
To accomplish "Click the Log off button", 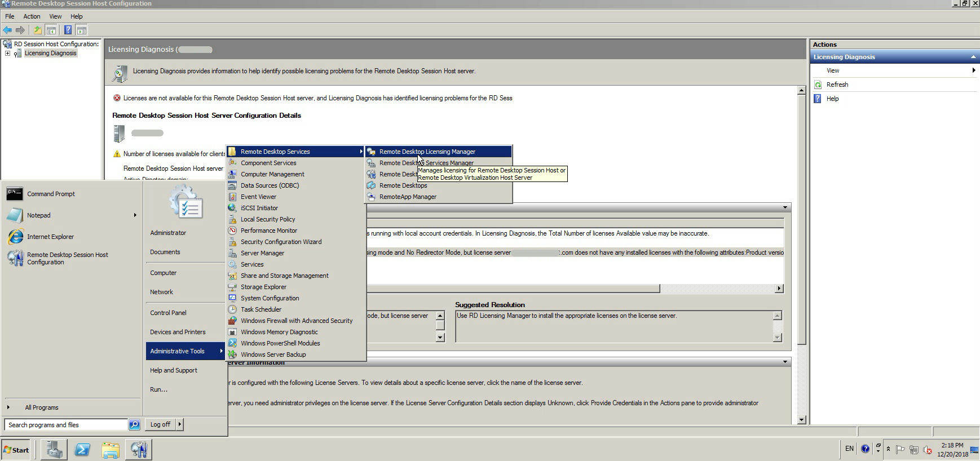I will [x=160, y=424].
